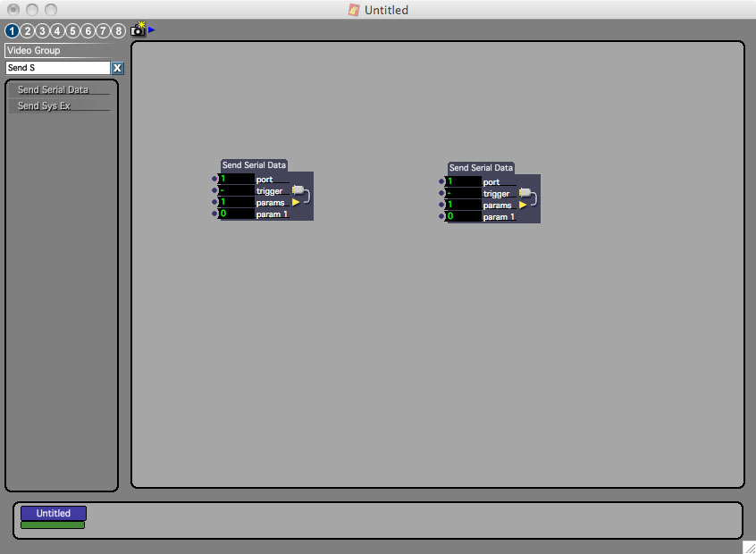This screenshot has width=756, height=554.
Task: Click green bar under Untitled scene
Action: click(53, 525)
